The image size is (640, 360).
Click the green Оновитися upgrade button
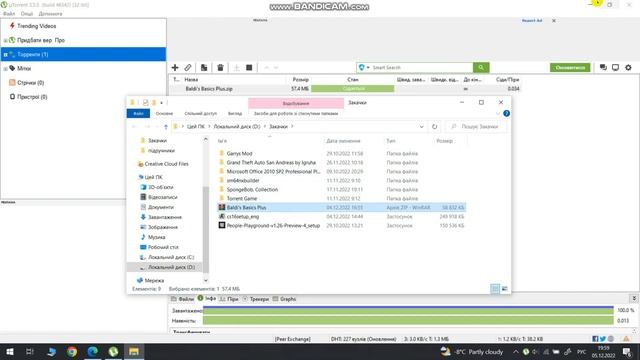pyautogui.click(x=570, y=67)
